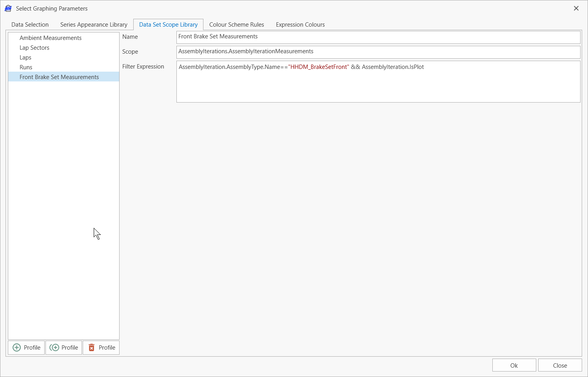The image size is (588, 377).
Task: Click into the Scope text field
Action: coord(378,52)
